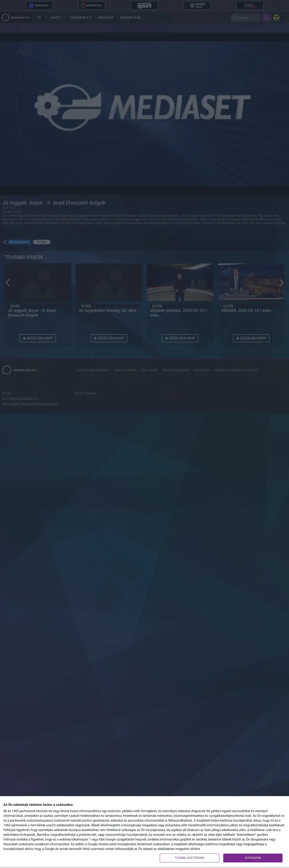Post to X with Post button

click(x=42, y=242)
